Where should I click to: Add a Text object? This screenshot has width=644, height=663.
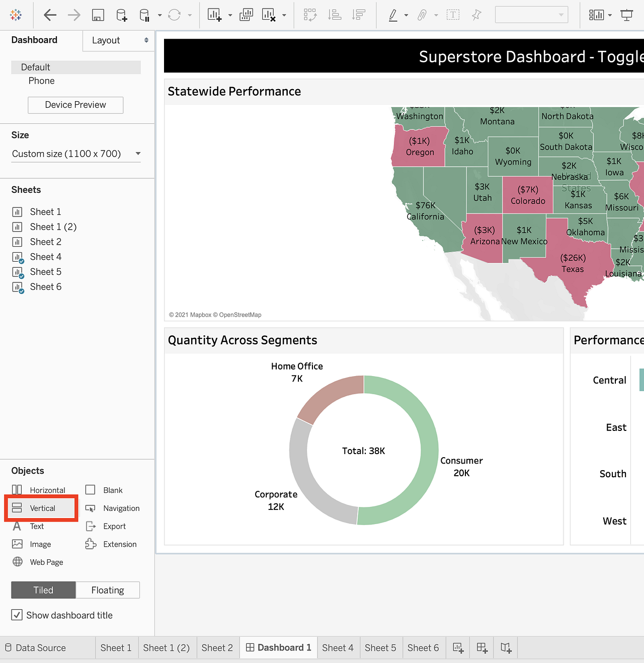(x=28, y=526)
